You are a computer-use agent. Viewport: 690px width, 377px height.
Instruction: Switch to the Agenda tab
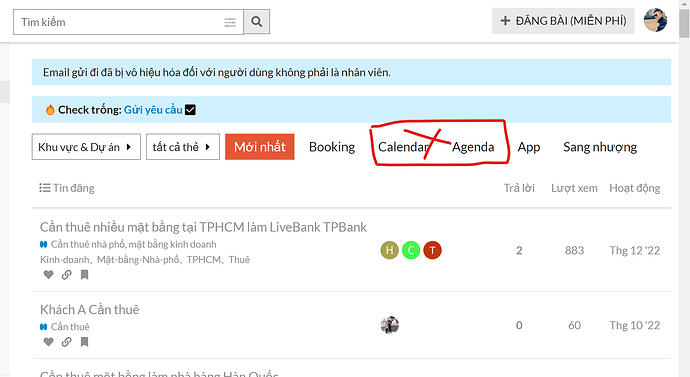click(473, 147)
